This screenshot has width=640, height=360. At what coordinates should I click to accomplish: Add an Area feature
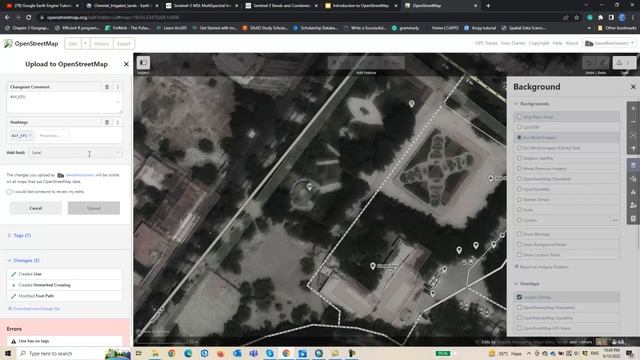tap(392, 63)
